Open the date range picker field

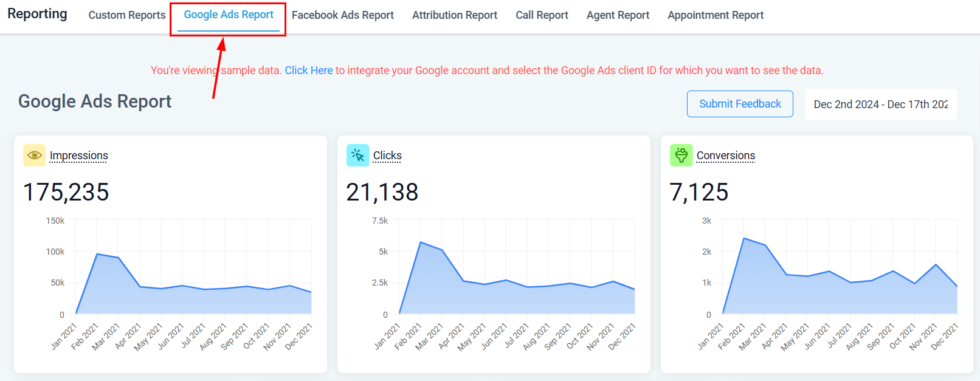pyautogui.click(x=880, y=105)
